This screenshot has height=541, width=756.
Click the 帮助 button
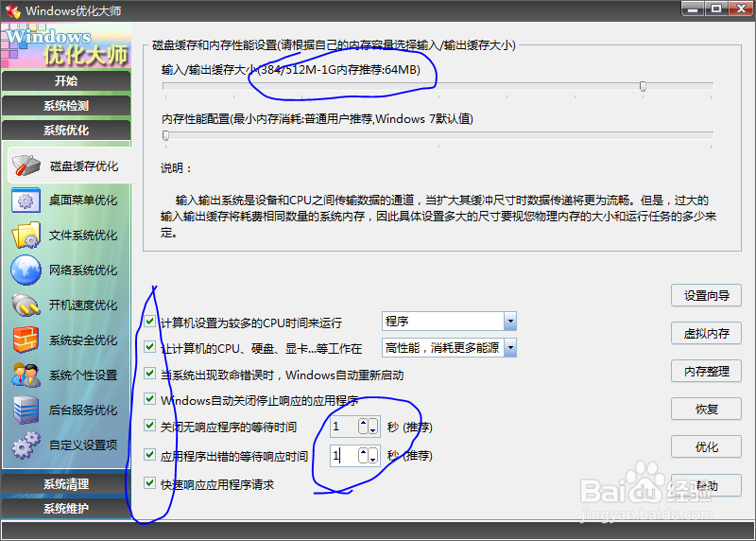tap(706, 485)
